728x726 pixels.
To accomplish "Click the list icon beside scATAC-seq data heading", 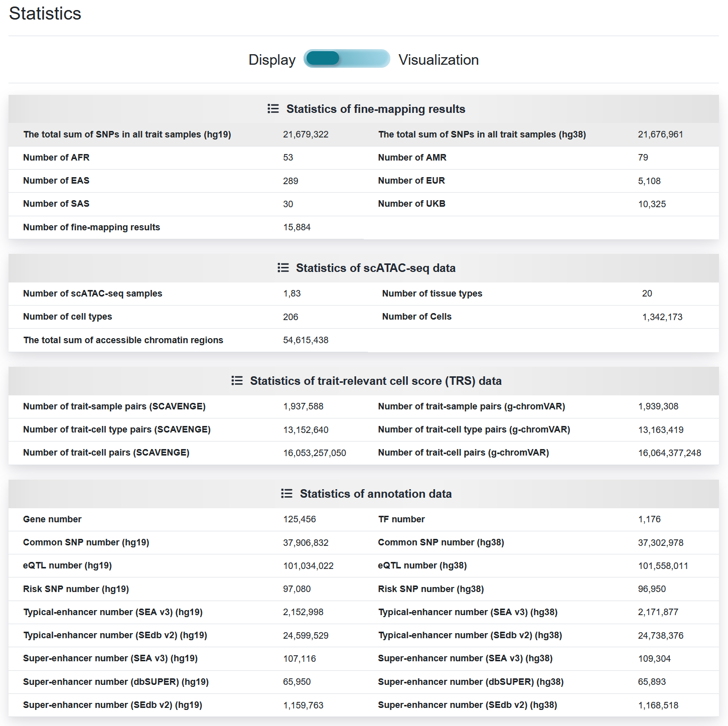I will pos(283,268).
